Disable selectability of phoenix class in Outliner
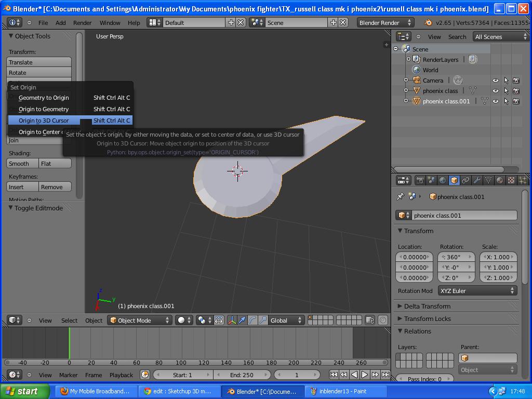The height and width of the screenshot is (399, 532). tap(507, 91)
